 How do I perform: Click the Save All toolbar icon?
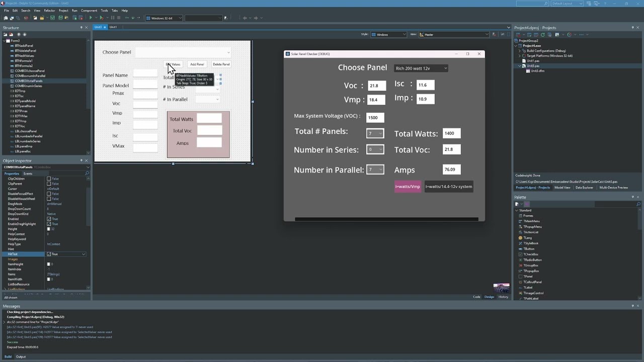60,18
